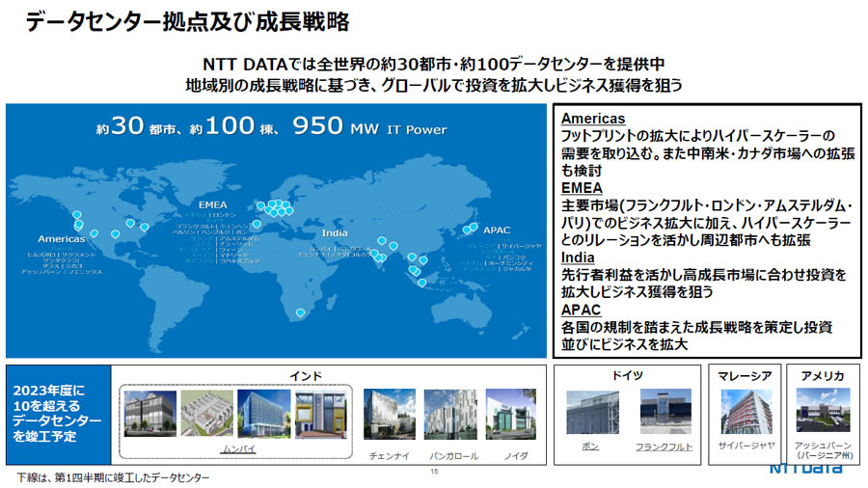This screenshot has width=868, height=488.
Task: Click the underlined India heading in text box
Action: coord(578,258)
